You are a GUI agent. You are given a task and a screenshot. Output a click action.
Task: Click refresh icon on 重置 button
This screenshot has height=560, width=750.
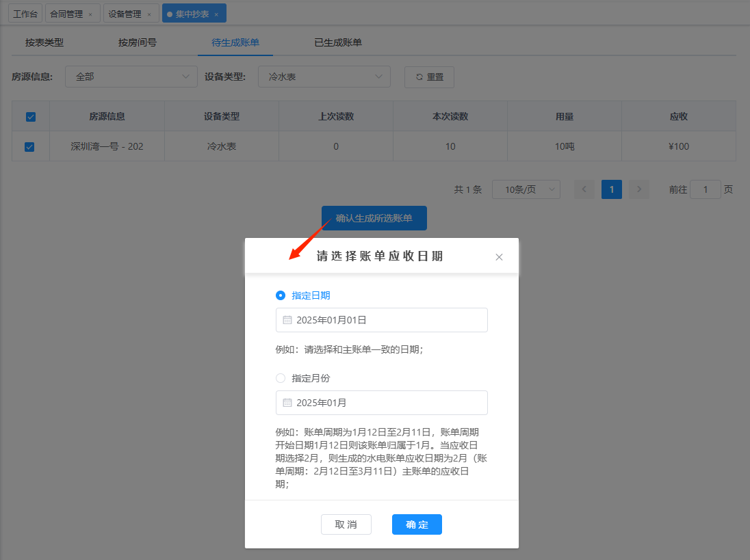419,77
